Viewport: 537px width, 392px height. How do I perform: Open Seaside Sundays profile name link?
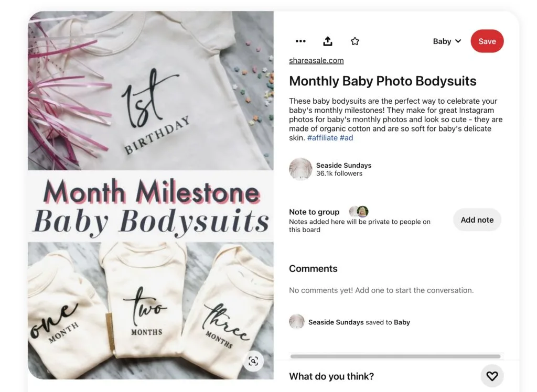click(x=343, y=166)
